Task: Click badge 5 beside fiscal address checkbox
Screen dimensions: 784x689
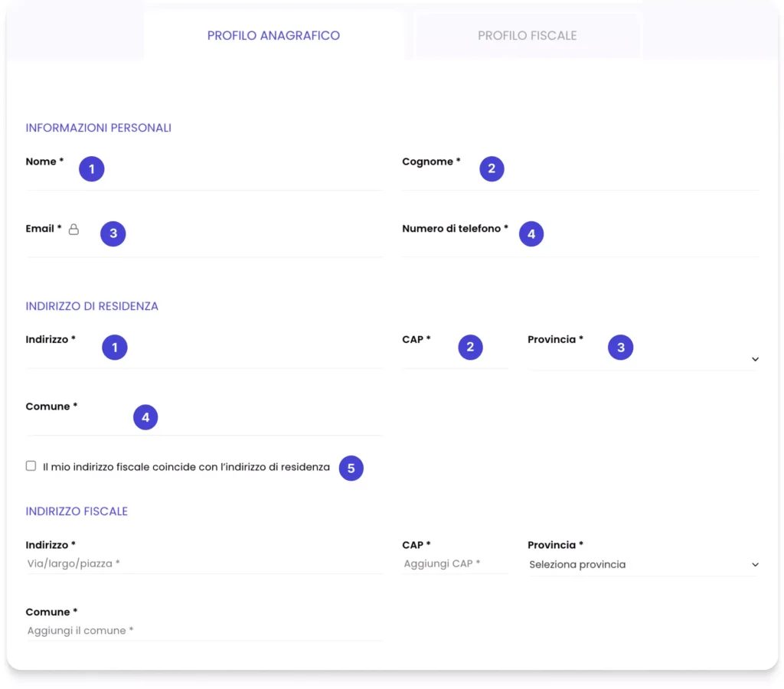Action: [x=351, y=468]
